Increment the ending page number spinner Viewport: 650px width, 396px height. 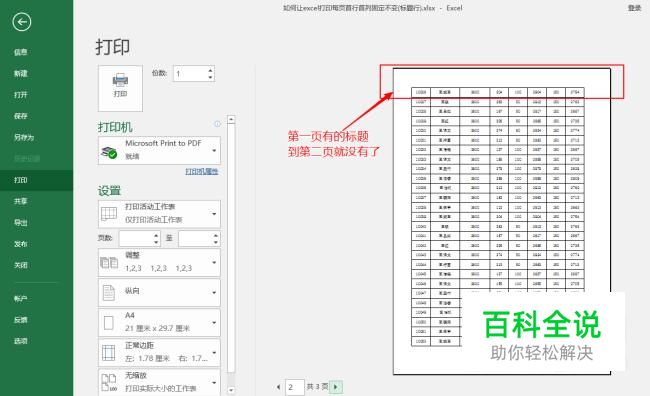(x=216, y=235)
